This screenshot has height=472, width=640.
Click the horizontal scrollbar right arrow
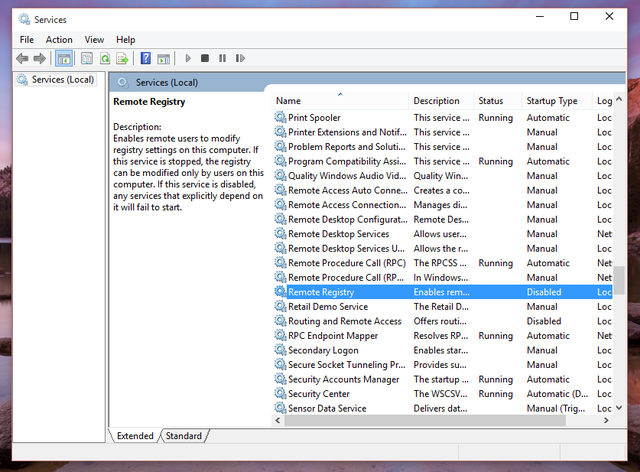[606, 420]
